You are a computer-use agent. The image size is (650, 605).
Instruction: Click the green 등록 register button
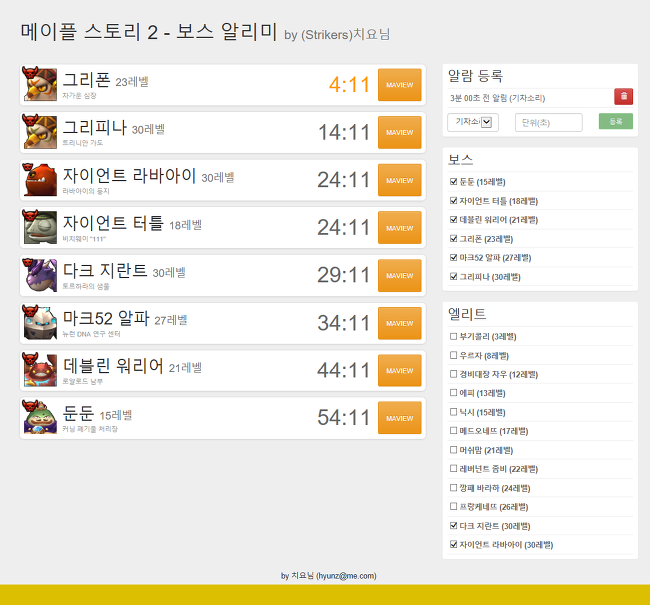(616, 121)
